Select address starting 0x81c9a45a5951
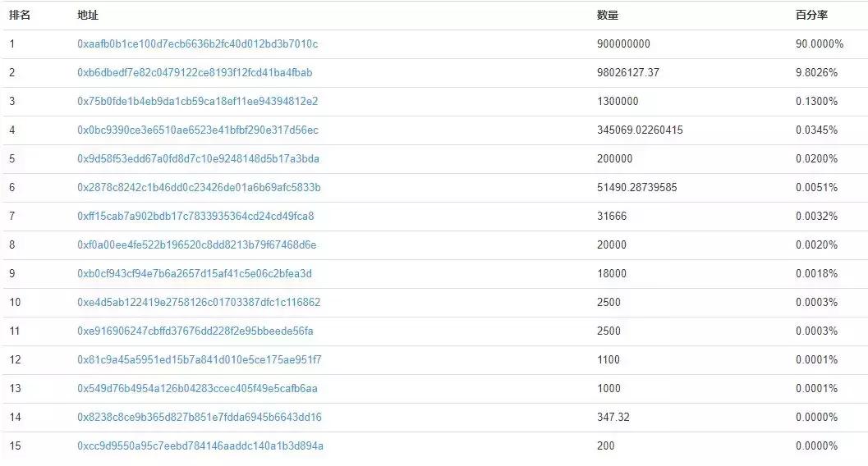The image size is (868, 466). (200, 360)
